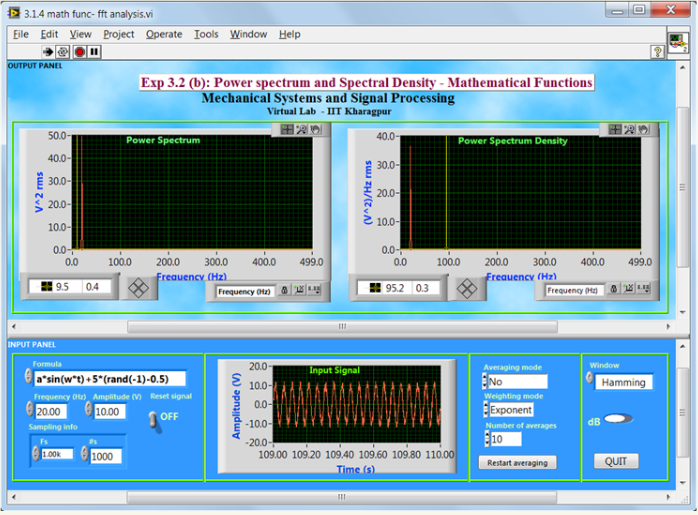Open the Window type selector knob
This screenshot has width=698, height=515.
pyautogui.click(x=589, y=378)
